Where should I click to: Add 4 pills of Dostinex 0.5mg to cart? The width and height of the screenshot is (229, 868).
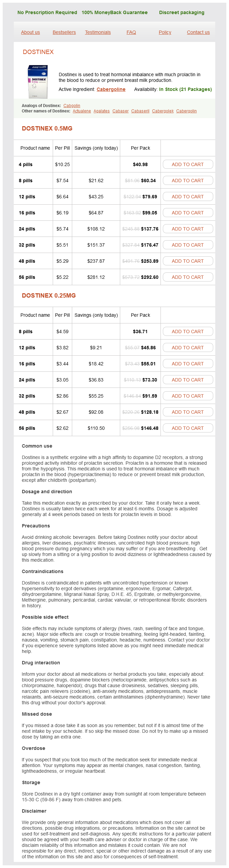[x=188, y=164]
